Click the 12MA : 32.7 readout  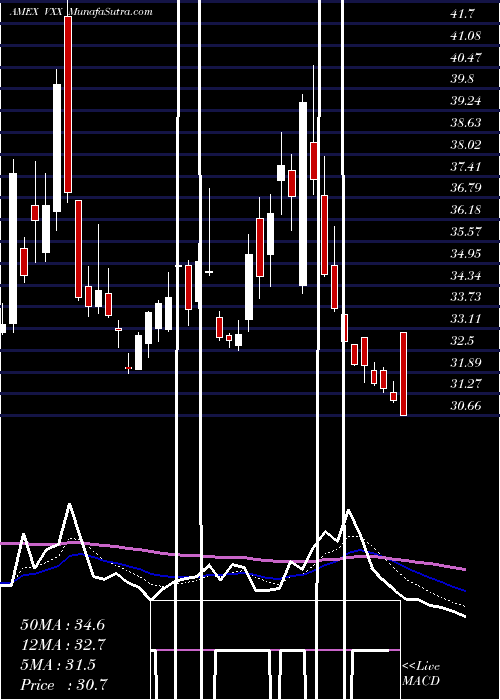click(x=62, y=645)
